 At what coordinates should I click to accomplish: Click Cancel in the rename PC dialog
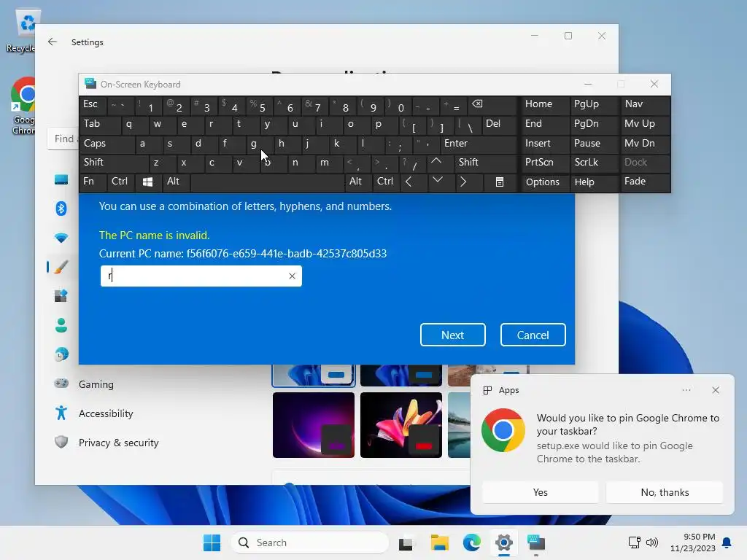pos(533,335)
